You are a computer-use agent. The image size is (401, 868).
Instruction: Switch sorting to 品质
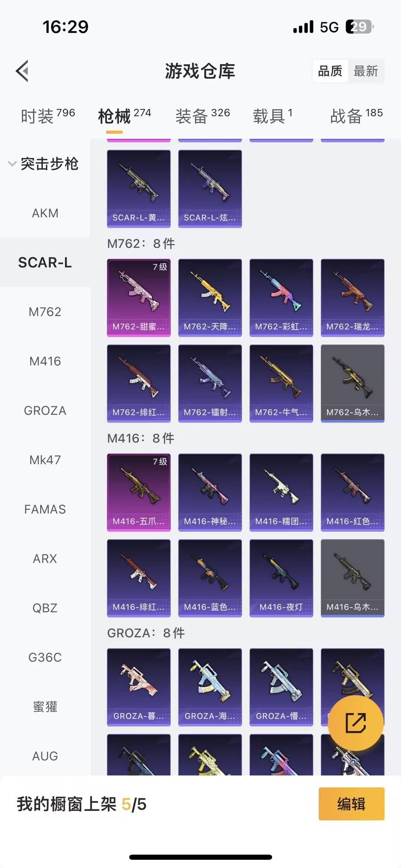click(x=330, y=71)
